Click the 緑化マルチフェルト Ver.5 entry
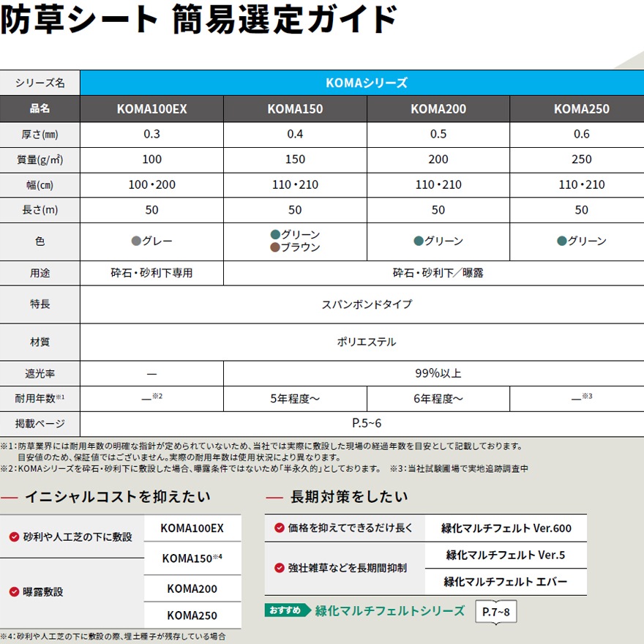Viewport: 644px width, 644px height. pos(506,555)
